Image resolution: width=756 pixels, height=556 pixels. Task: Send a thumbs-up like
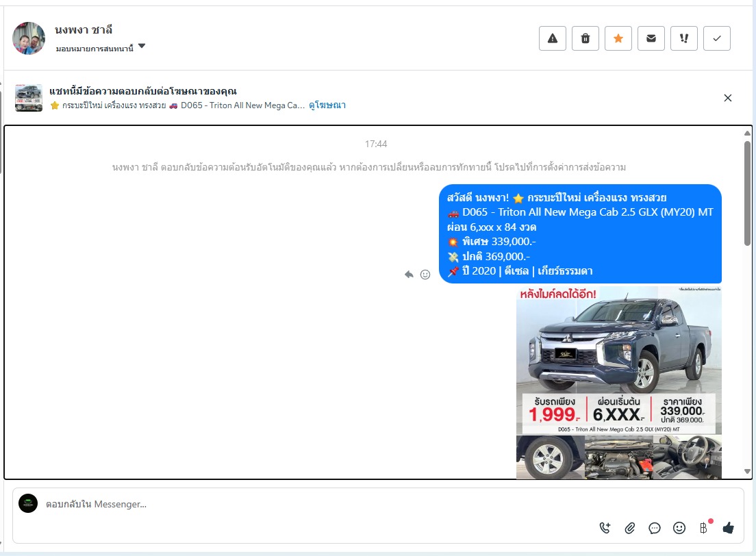tap(729, 528)
